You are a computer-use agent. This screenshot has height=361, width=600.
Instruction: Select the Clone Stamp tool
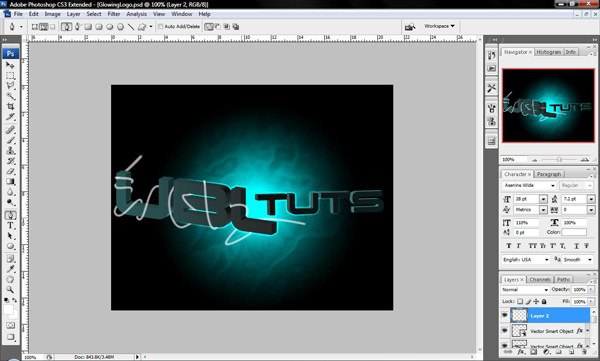tap(10, 150)
